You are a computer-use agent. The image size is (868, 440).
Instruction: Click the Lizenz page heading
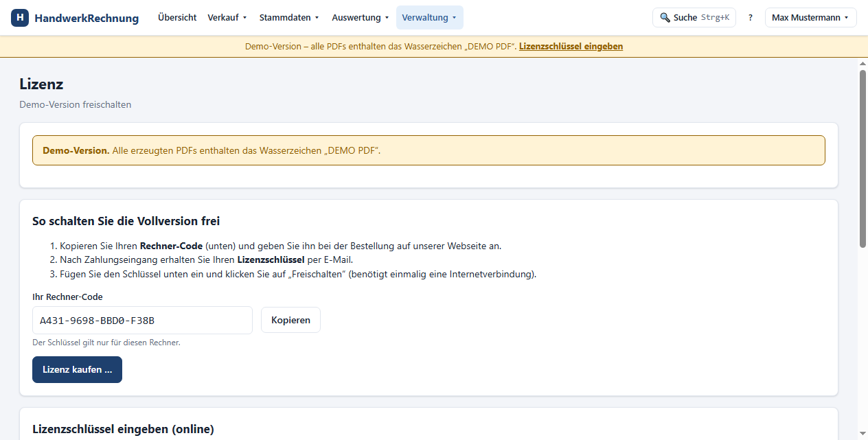pos(41,84)
